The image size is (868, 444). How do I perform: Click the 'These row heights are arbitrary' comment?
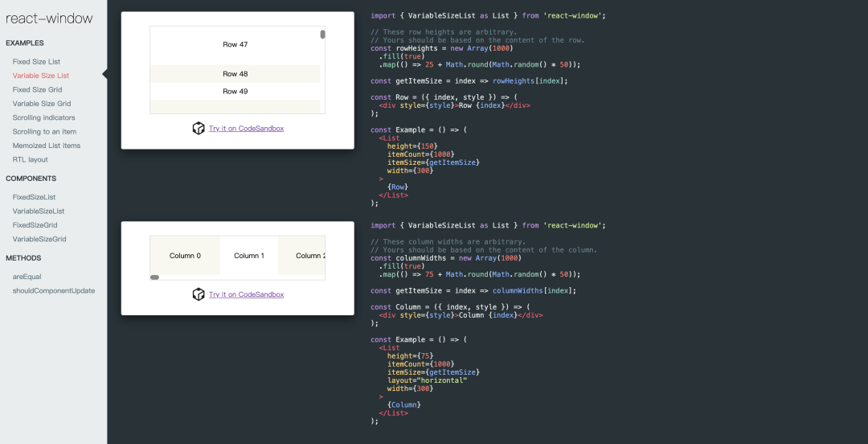(x=444, y=32)
